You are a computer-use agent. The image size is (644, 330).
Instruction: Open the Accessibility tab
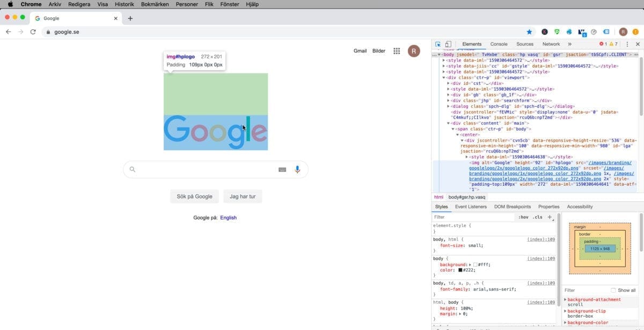(x=580, y=207)
